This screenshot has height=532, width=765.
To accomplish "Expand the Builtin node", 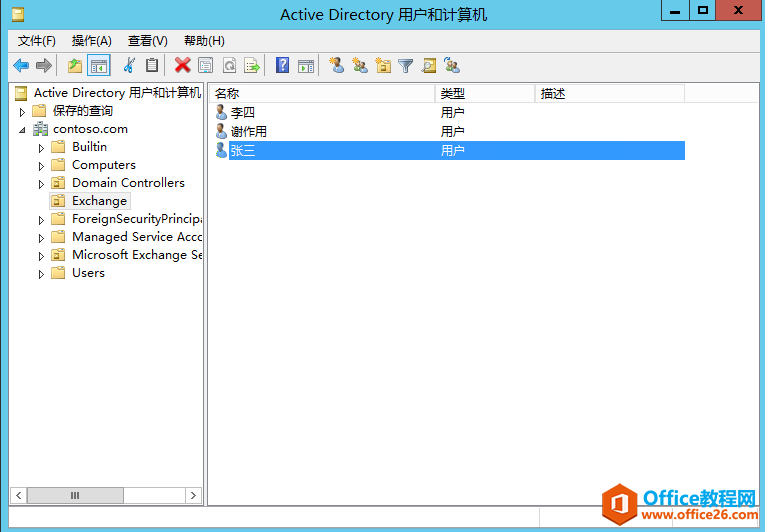I will point(41,148).
